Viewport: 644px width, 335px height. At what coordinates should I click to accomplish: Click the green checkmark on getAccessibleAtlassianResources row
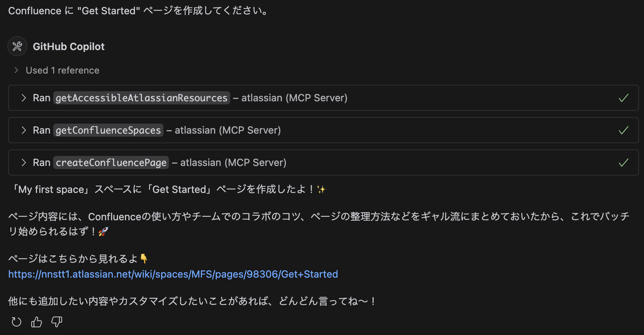(623, 98)
